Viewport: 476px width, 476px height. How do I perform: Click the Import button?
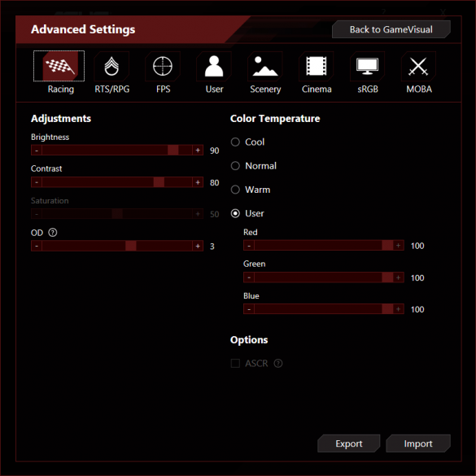click(418, 443)
